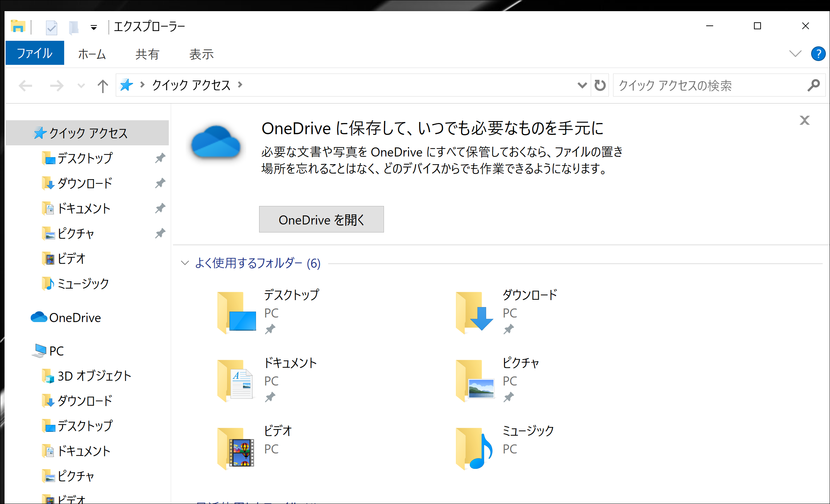Click the magnifier search icon
This screenshot has height=504, width=830.
(x=814, y=85)
